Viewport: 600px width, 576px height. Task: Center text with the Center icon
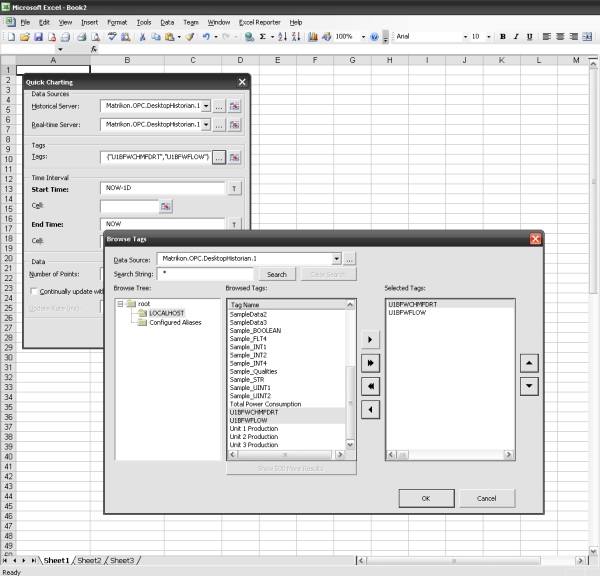tap(560, 37)
